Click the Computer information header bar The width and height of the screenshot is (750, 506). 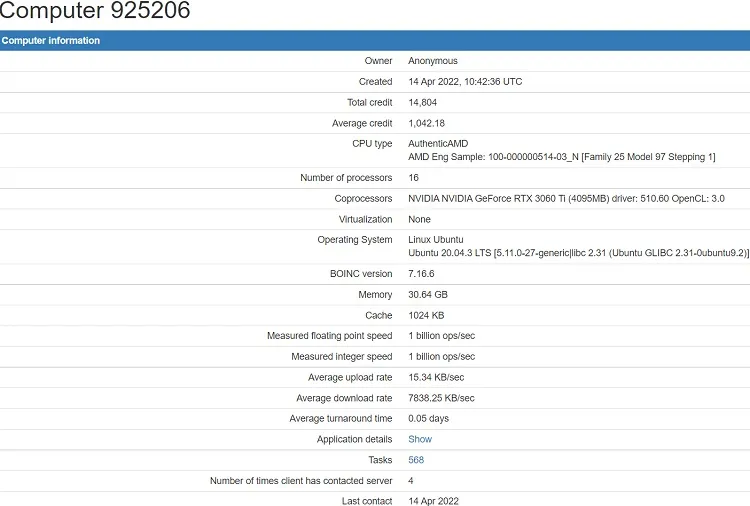(375, 41)
